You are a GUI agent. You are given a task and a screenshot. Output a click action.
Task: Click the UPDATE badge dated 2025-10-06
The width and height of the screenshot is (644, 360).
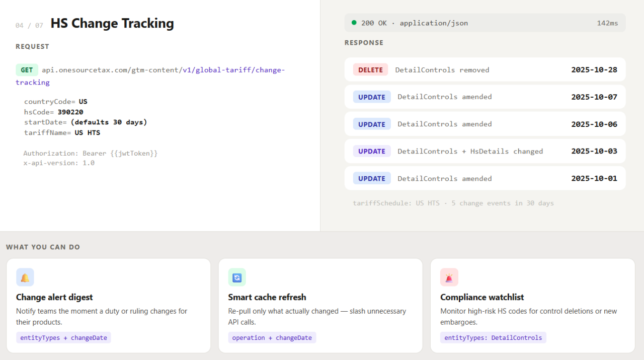click(372, 124)
